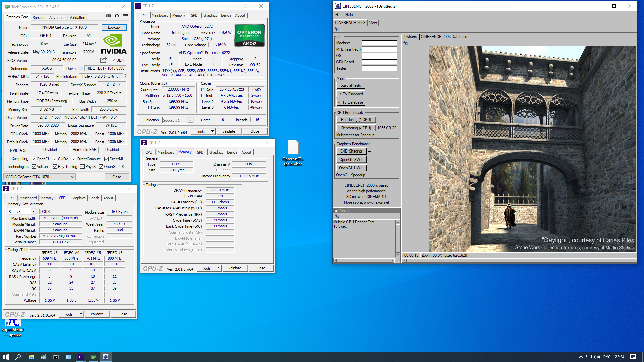
Task: Switch to Advanced tab in GPU-Z
Action: point(57,18)
